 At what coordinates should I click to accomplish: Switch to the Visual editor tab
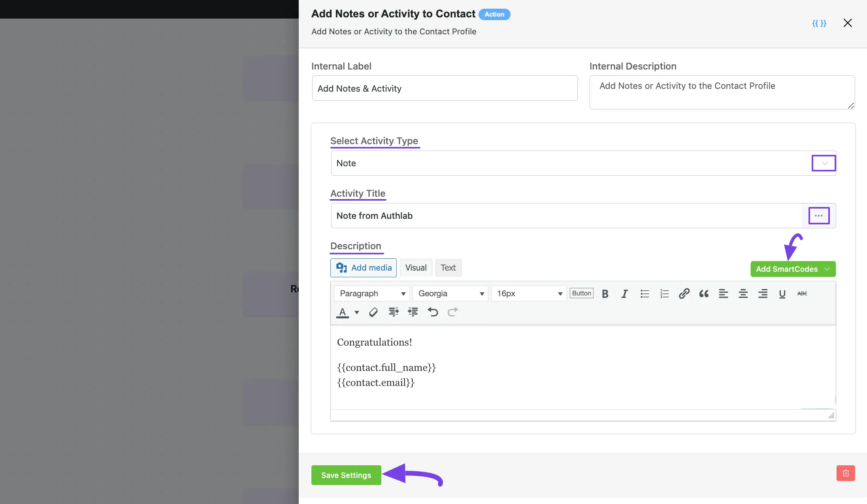click(x=416, y=267)
